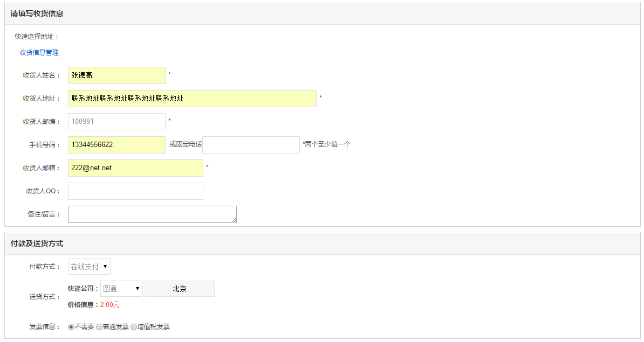Click the 2.00元 price text
Screen dimensions: 644x342
point(110,305)
